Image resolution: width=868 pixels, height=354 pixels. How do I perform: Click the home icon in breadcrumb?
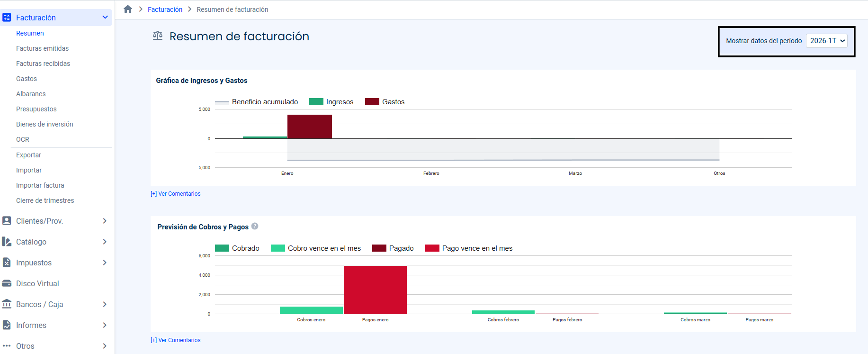point(128,9)
